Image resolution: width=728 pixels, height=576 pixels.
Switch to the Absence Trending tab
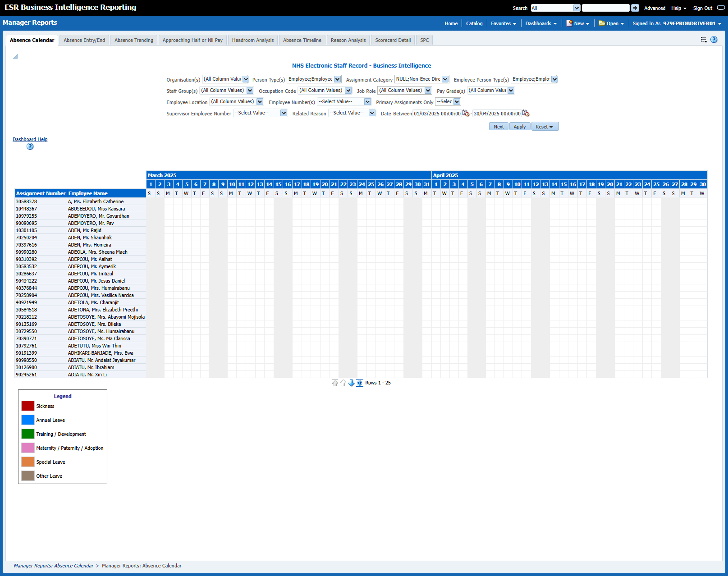(134, 40)
